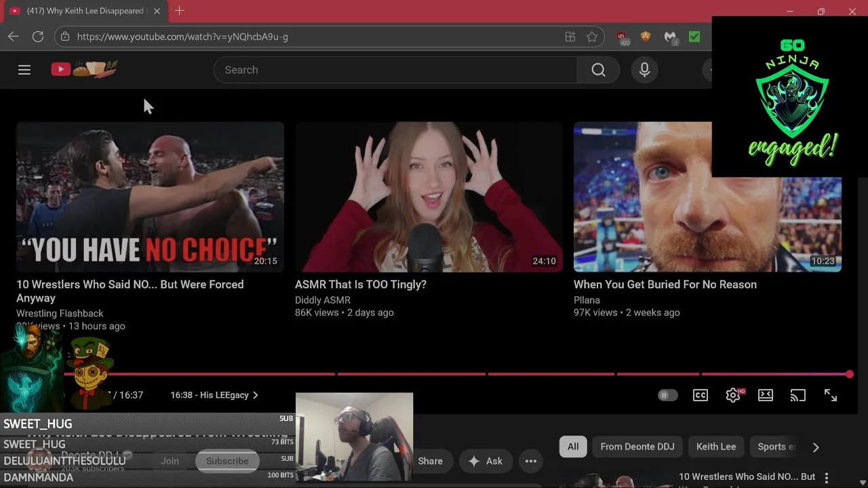Open player settings gear
The height and width of the screenshot is (488, 868).
pos(733,395)
